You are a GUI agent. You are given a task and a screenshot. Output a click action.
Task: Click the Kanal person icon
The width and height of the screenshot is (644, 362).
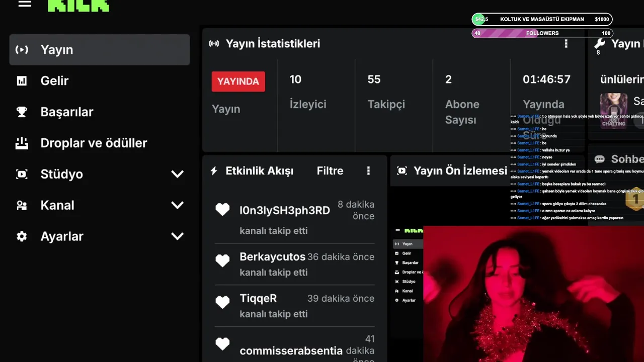click(22, 206)
